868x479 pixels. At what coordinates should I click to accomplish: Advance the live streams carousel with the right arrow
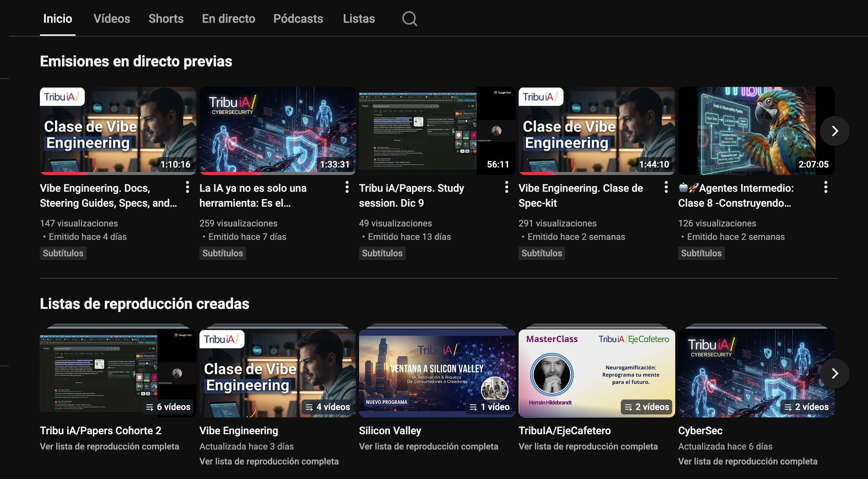click(835, 131)
